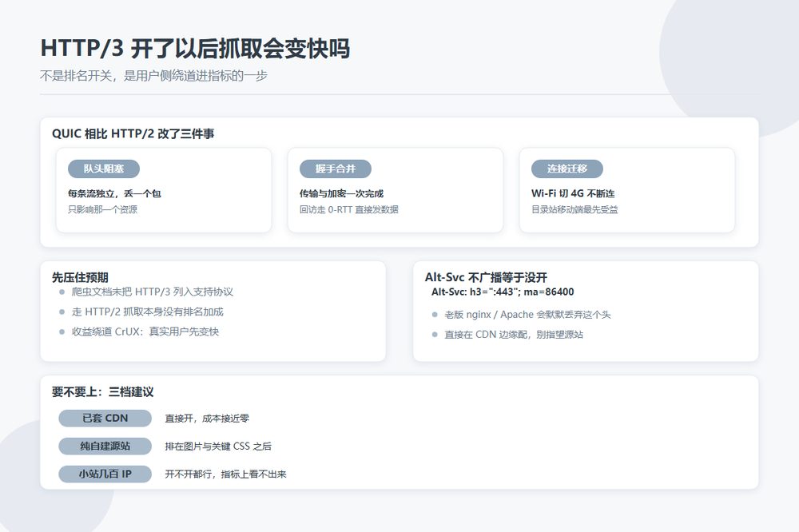
Task: Click the text '每条流独立，丢一个包'
Action: click(x=114, y=193)
